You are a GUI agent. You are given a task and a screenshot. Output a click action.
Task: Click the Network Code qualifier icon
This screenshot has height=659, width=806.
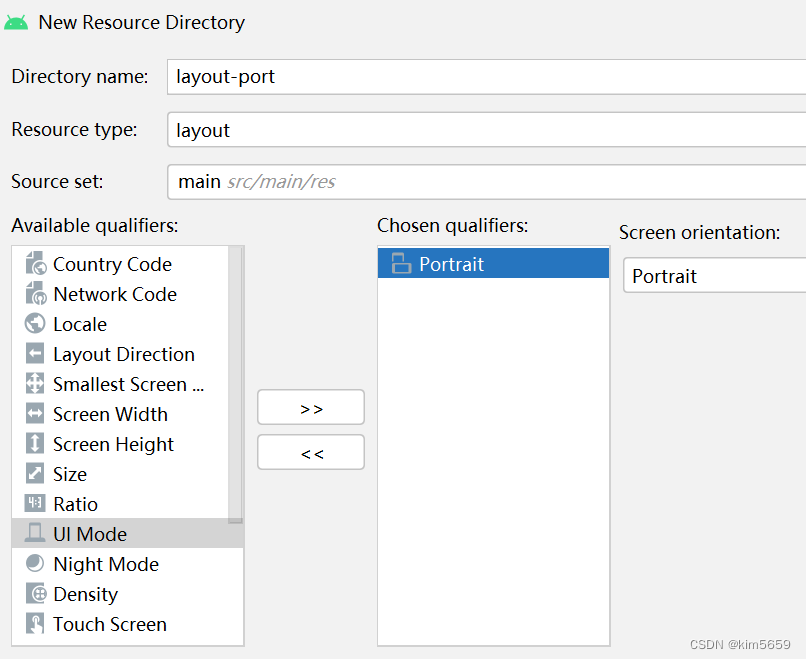35,294
